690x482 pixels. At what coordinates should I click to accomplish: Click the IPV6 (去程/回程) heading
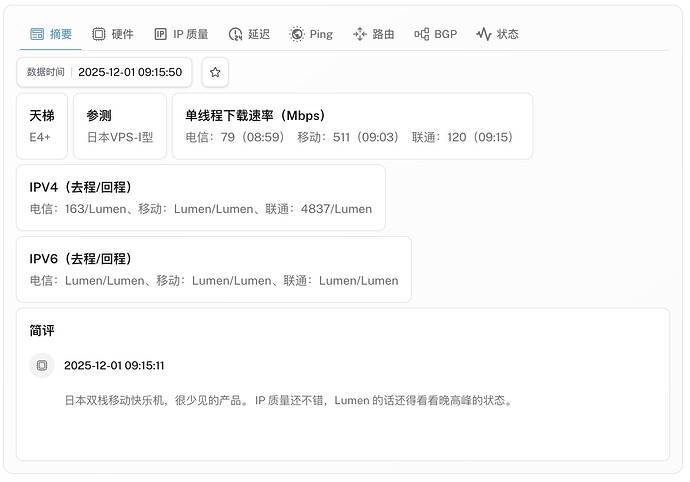(x=81, y=259)
